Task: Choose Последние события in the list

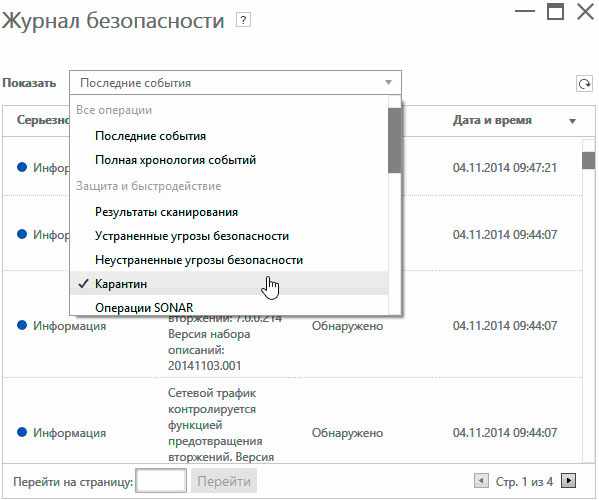Action: [x=151, y=136]
